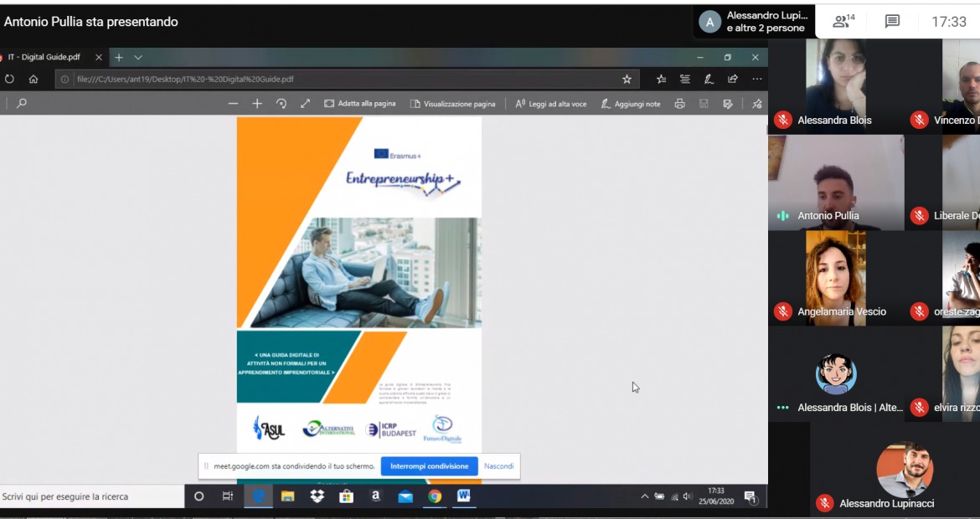
Task: Expand the Edge tab preview chevron
Action: coord(138,58)
